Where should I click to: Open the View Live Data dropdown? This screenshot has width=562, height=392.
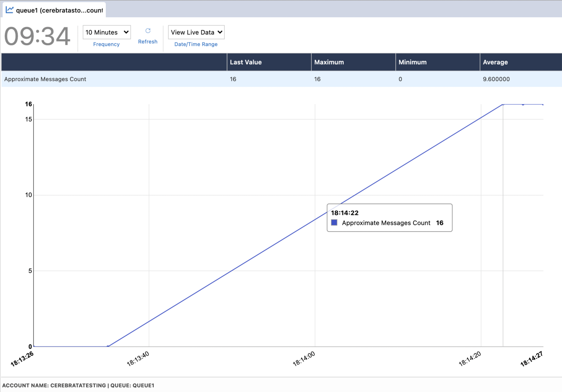point(196,32)
